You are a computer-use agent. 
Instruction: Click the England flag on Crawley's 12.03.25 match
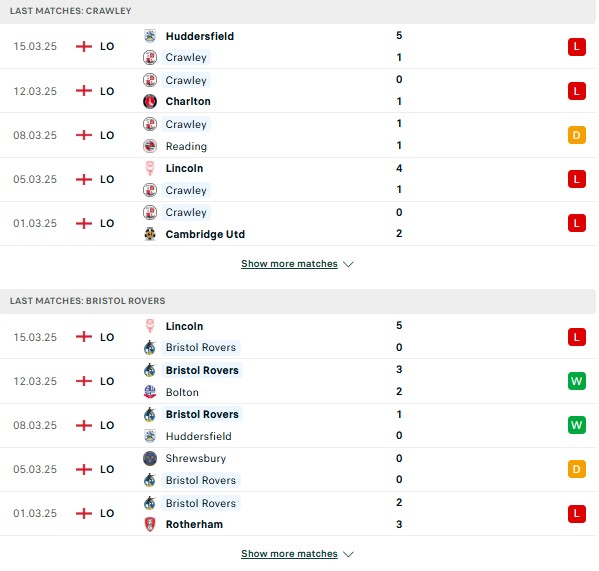tap(84, 91)
